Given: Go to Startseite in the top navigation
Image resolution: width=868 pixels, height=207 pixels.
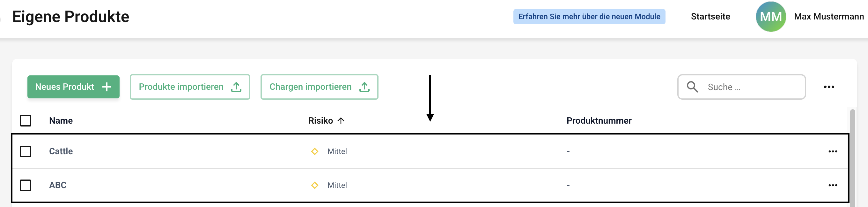Looking at the screenshot, I should tap(710, 17).
